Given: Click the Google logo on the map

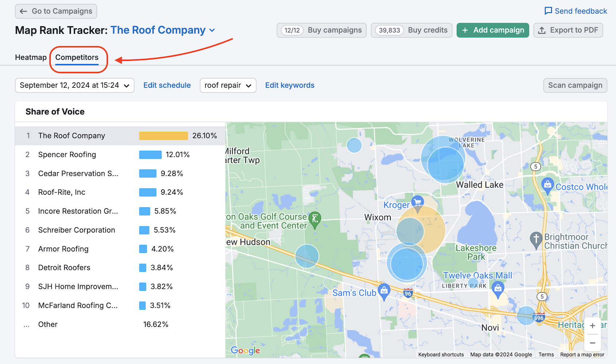Looking at the screenshot, I should point(246,351).
